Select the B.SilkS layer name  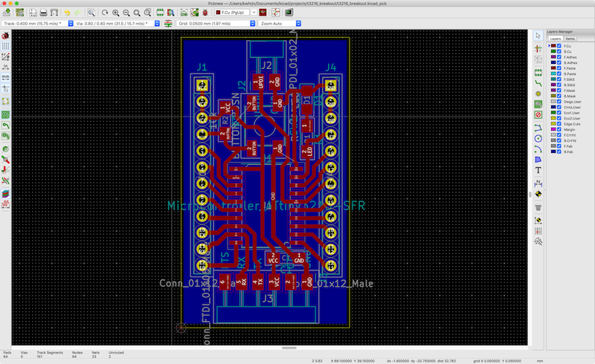tap(570, 85)
